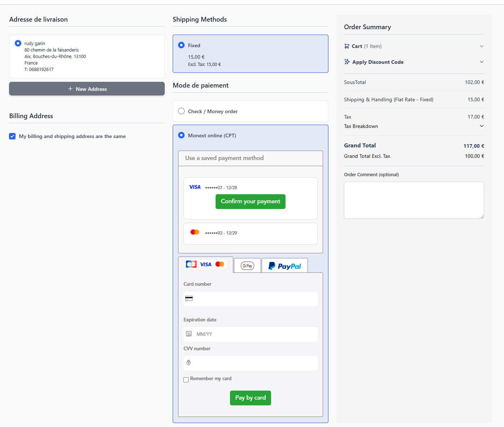Image resolution: width=504 pixels, height=427 pixels.
Task: Expand the Tax Breakdown chevron
Action: tap(481, 126)
